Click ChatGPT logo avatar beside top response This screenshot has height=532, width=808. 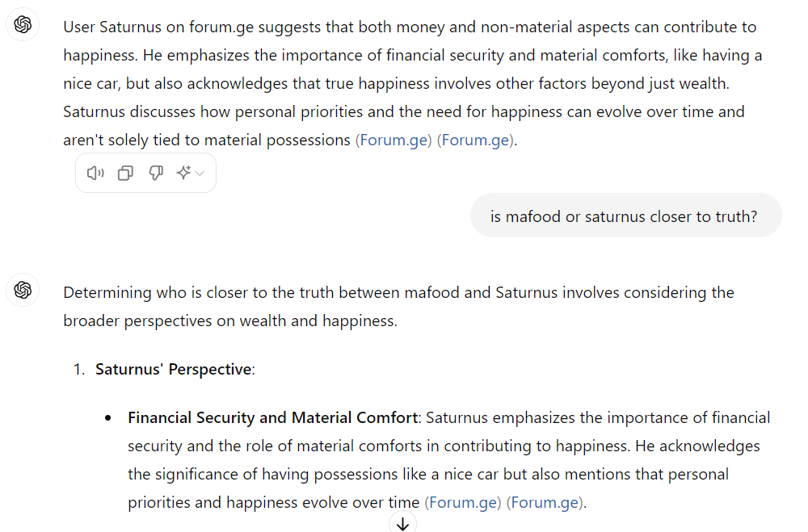point(23,24)
